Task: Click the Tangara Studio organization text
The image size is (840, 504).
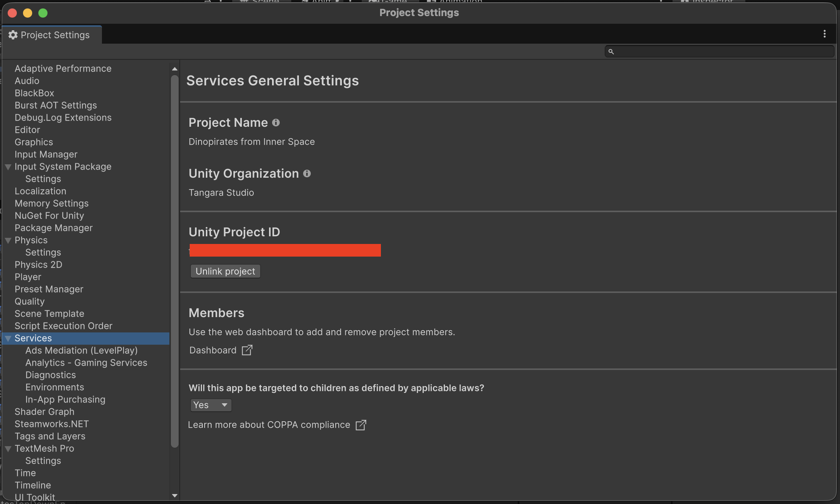Action: (x=221, y=193)
